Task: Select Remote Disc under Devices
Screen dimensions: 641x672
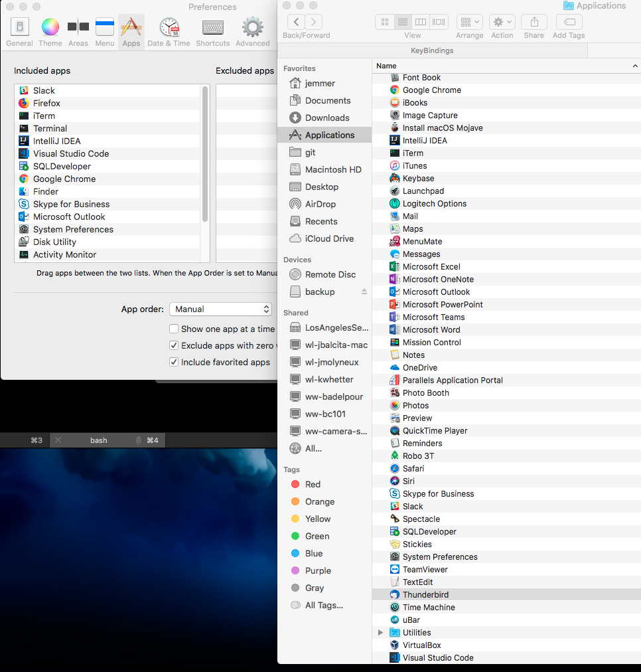Action: (x=324, y=274)
